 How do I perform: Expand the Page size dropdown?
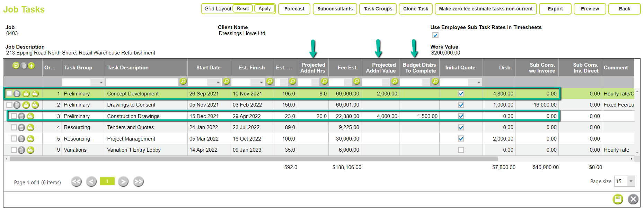pyautogui.click(x=631, y=181)
